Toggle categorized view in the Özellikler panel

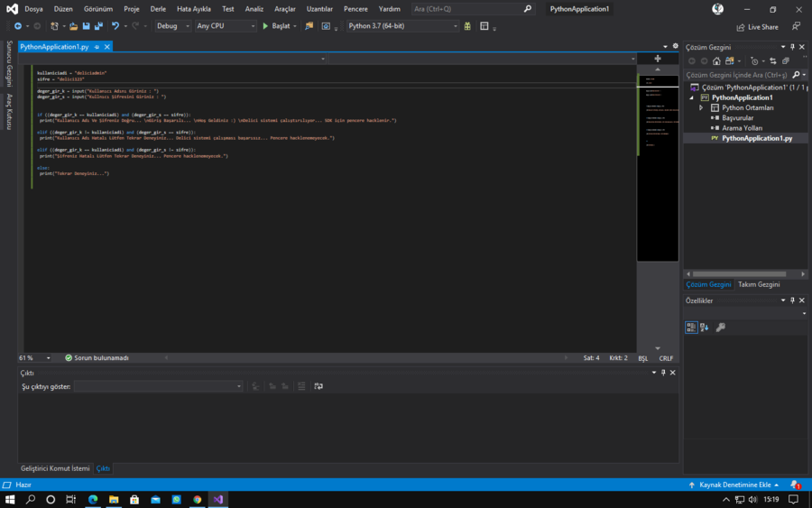coord(690,328)
